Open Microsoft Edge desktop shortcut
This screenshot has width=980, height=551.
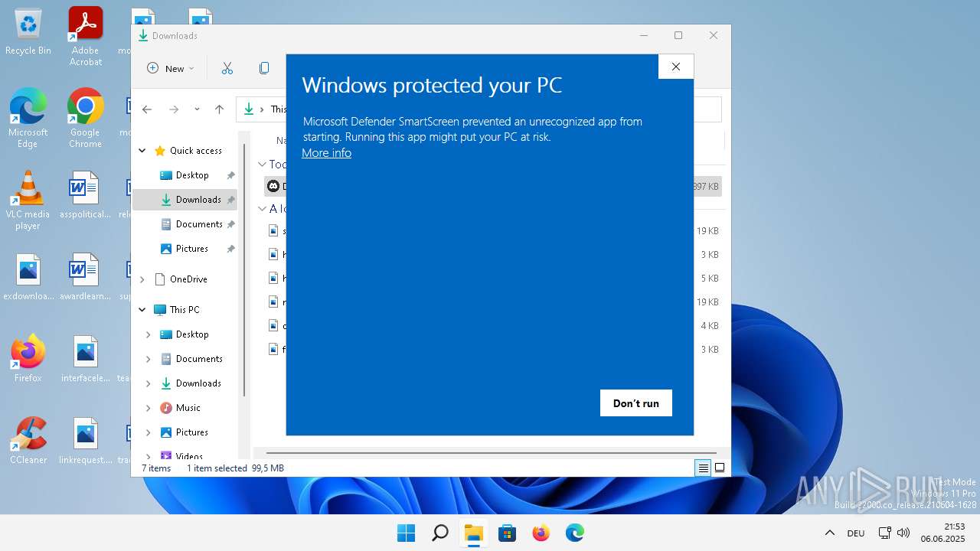click(x=28, y=118)
